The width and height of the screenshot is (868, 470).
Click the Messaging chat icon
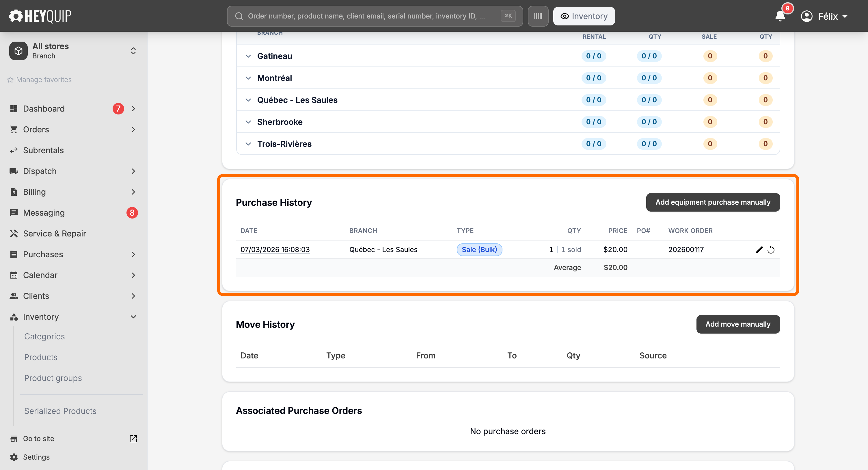(14, 213)
